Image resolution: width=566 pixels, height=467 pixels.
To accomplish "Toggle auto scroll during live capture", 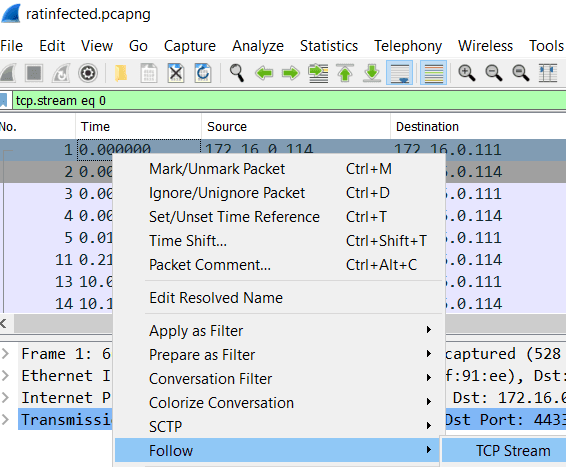I will 400,73.
